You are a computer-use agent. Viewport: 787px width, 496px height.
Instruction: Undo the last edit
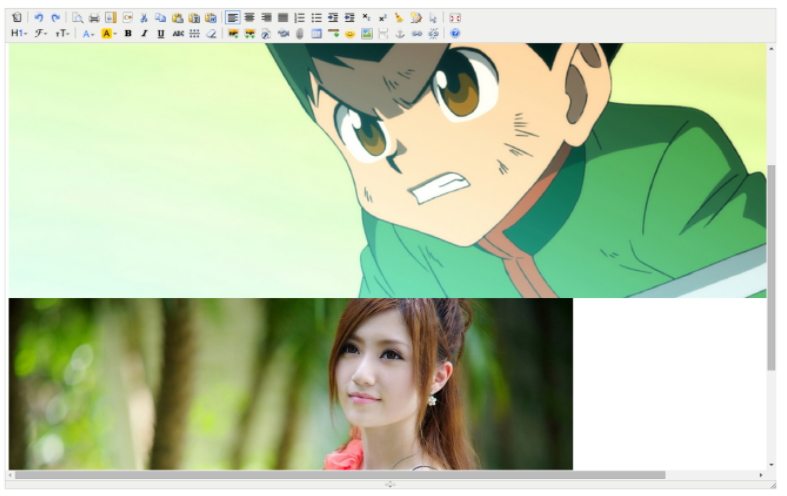(39, 18)
